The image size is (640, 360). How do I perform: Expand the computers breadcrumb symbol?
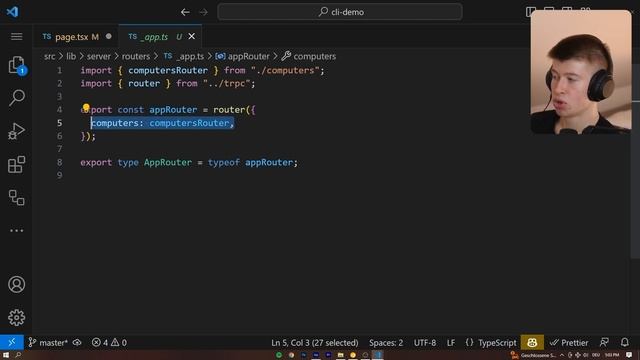(309, 56)
